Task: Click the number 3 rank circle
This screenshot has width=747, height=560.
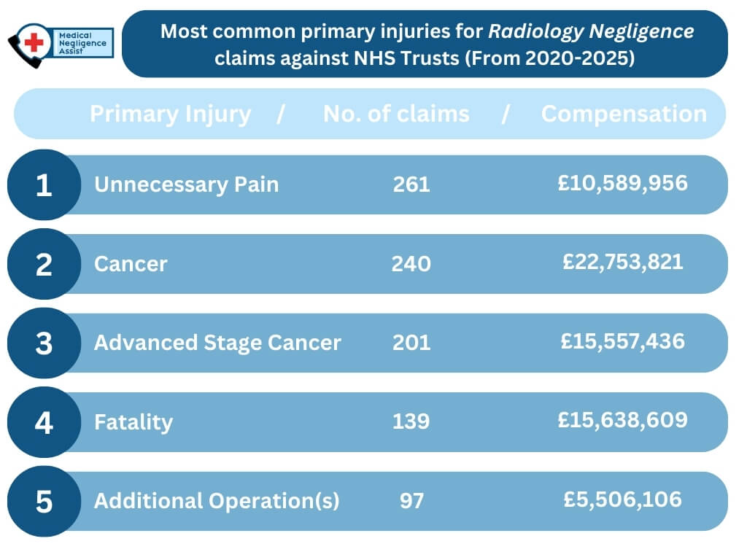Action: pos(44,343)
